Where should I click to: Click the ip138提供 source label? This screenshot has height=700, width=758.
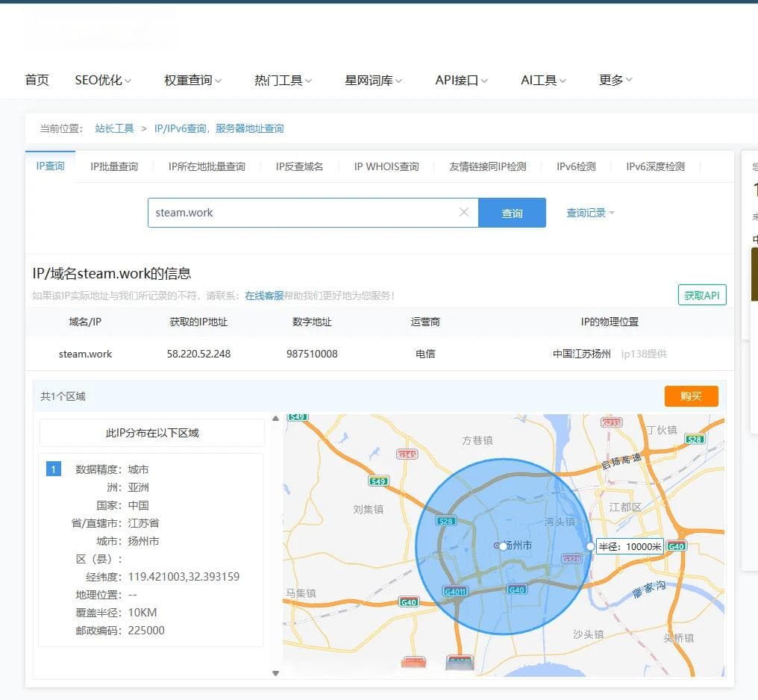pos(643,354)
